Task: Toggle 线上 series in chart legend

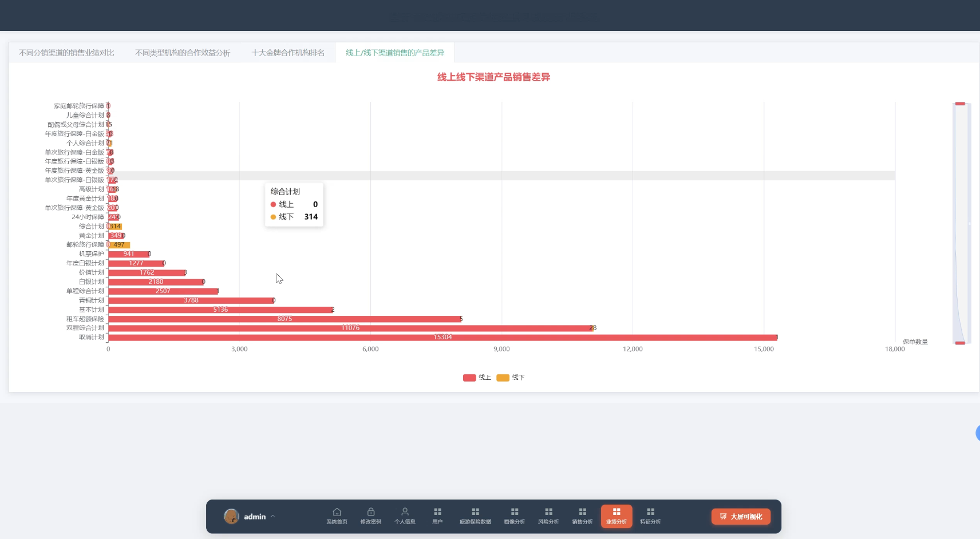Action: (477, 378)
